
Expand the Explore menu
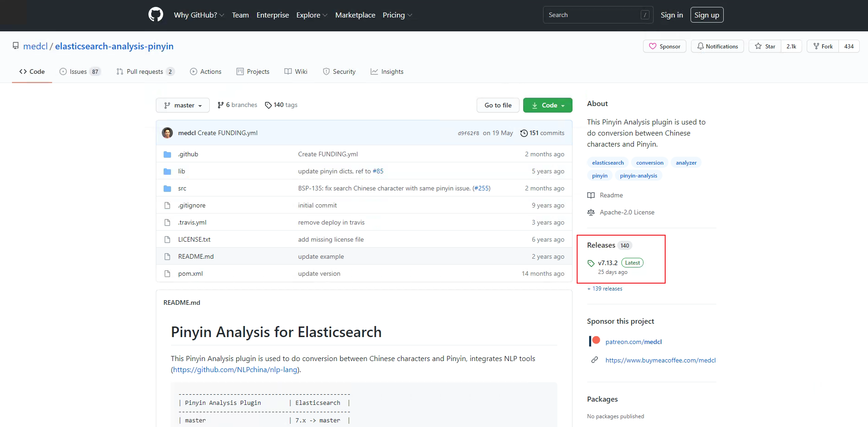pos(312,15)
